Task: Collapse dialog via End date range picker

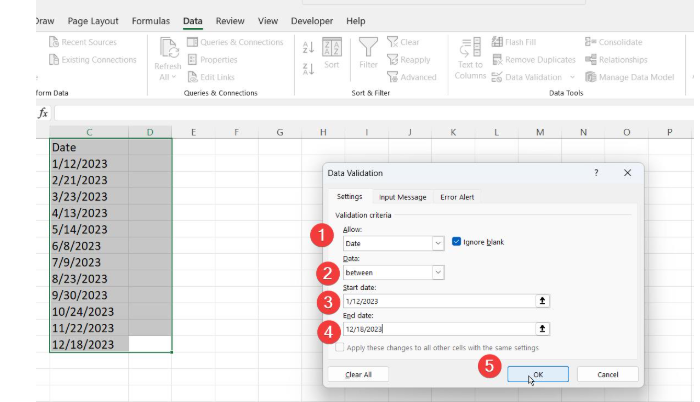Action: pyautogui.click(x=542, y=329)
